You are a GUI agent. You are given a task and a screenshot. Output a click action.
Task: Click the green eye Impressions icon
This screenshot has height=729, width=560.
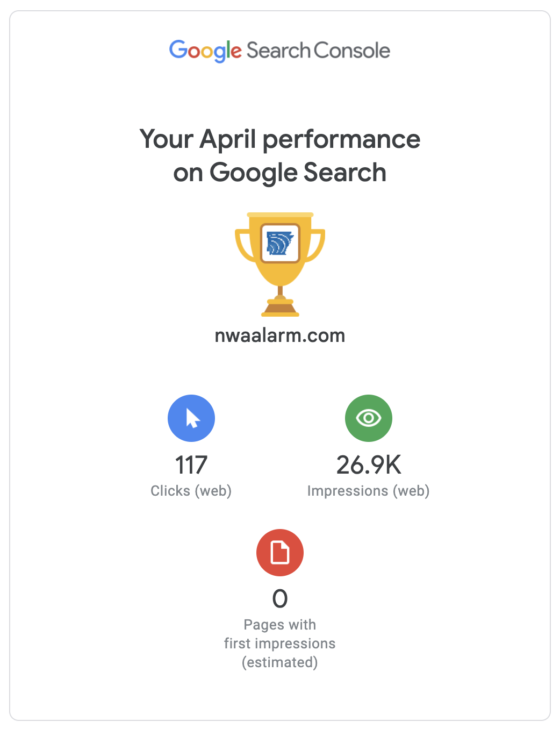(x=369, y=418)
